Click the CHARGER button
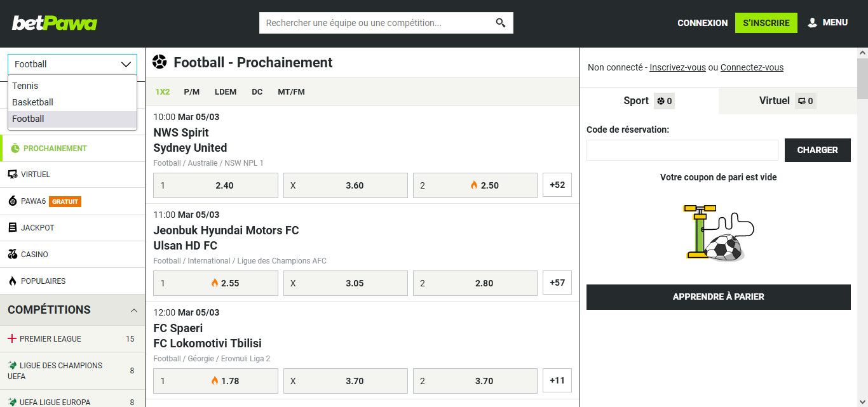The image size is (868, 407). [818, 150]
